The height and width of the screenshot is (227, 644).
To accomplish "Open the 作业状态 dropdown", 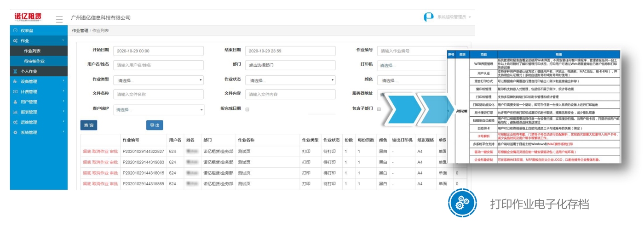I will pos(290,80).
